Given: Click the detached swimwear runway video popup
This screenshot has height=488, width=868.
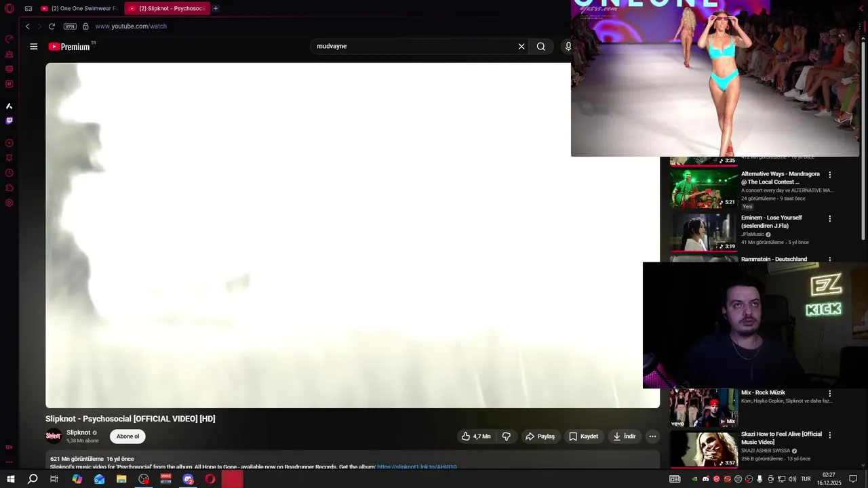Looking at the screenshot, I should (x=715, y=78).
